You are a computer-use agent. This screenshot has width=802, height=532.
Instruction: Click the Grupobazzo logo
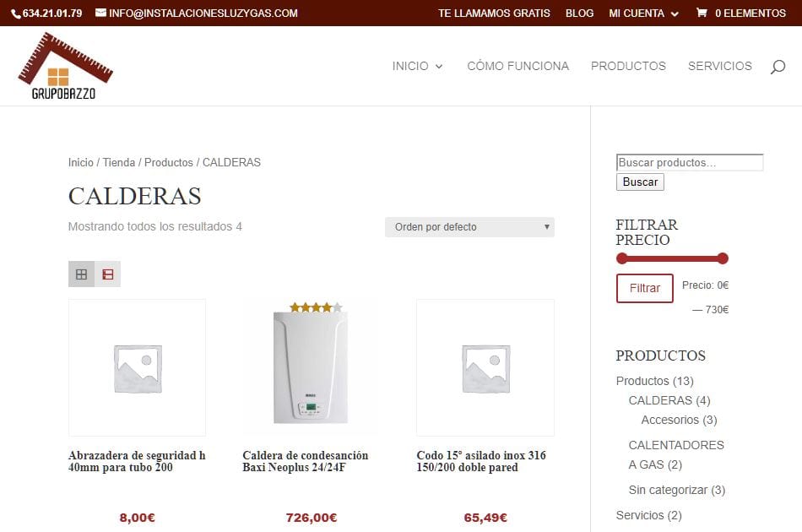click(x=66, y=66)
